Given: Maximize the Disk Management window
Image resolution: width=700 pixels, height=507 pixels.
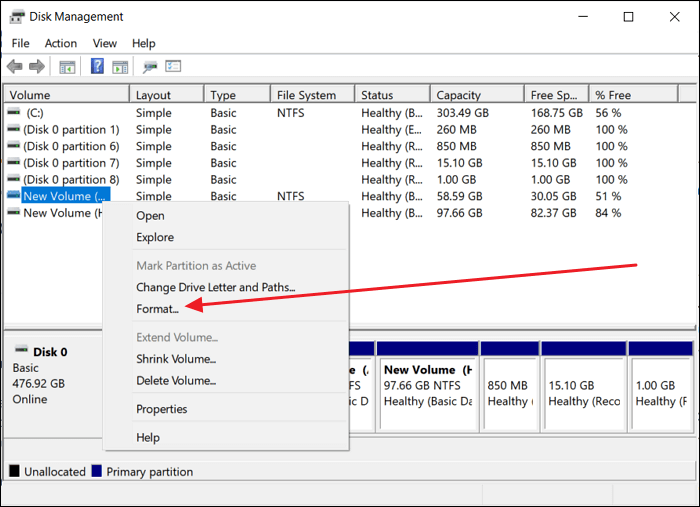Looking at the screenshot, I should click(628, 17).
